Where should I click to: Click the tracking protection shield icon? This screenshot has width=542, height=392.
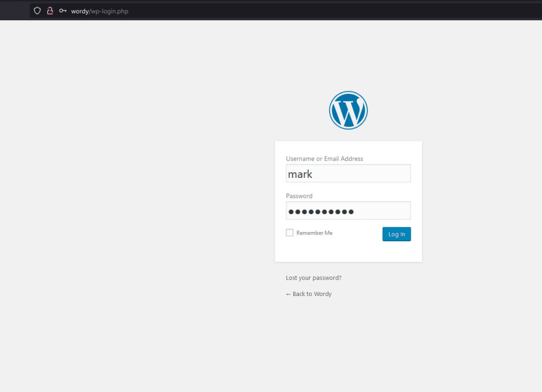(x=37, y=11)
